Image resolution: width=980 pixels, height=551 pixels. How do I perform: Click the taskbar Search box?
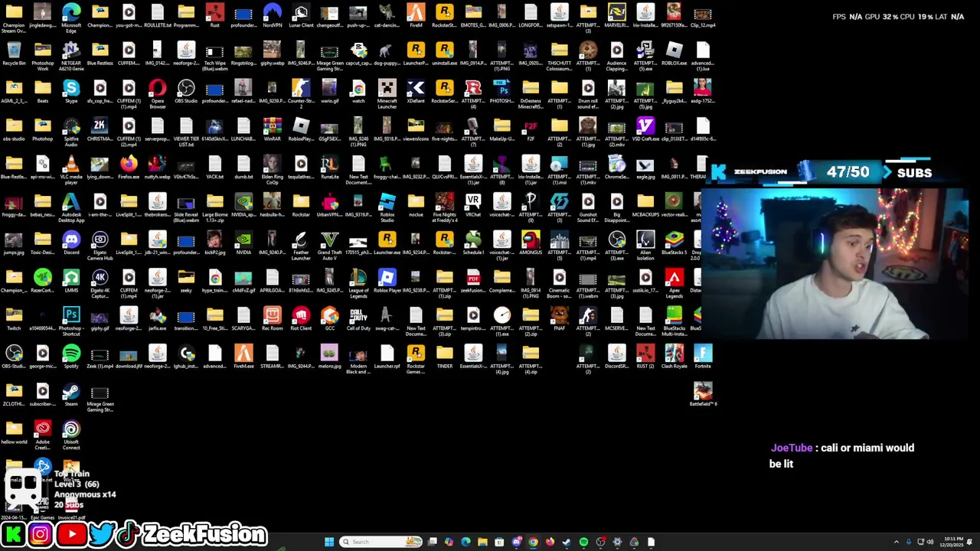381,542
